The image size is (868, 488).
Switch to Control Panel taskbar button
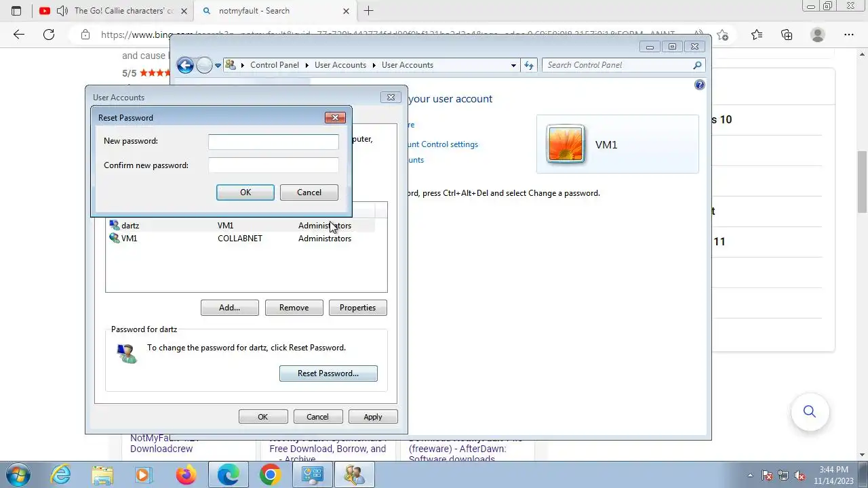[x=312, y=475]
